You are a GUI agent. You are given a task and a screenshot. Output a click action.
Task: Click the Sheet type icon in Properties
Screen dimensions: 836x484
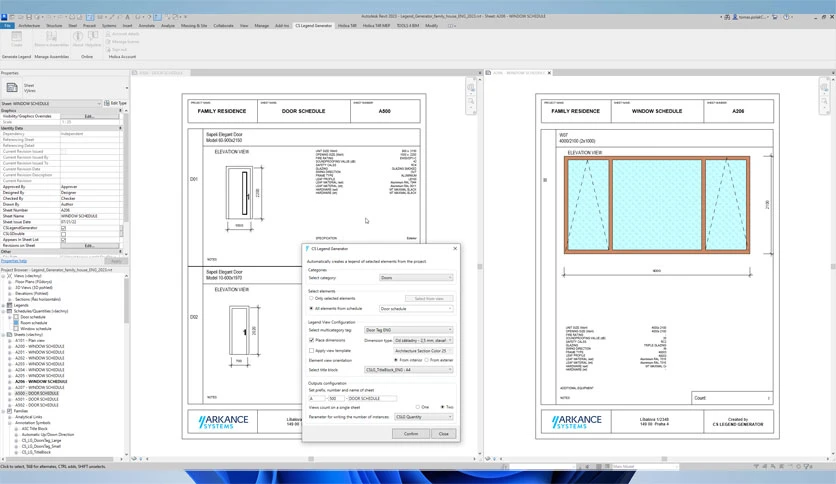pos(12,87)
